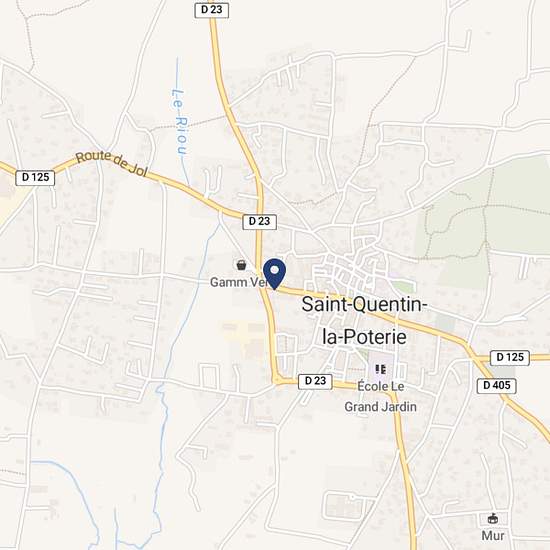Click the Mur cable car icon
Image resolution: width=550 pixels, height=550 pixels.
[493, 518]
